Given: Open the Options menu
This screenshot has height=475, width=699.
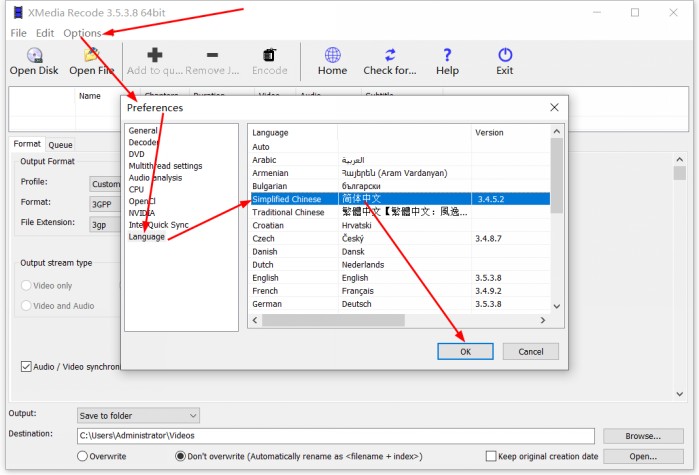Looking at the screenshot, I should pos(82,33).
